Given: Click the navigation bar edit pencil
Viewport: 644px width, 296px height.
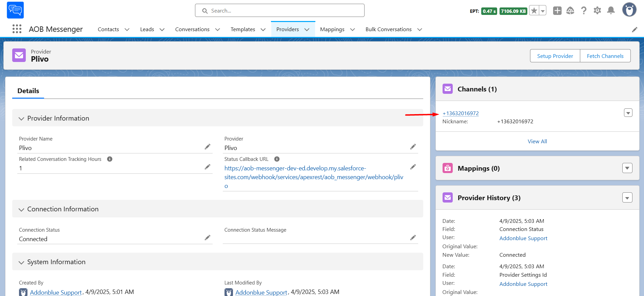Looking at the screenshot, I should [635, 30].
